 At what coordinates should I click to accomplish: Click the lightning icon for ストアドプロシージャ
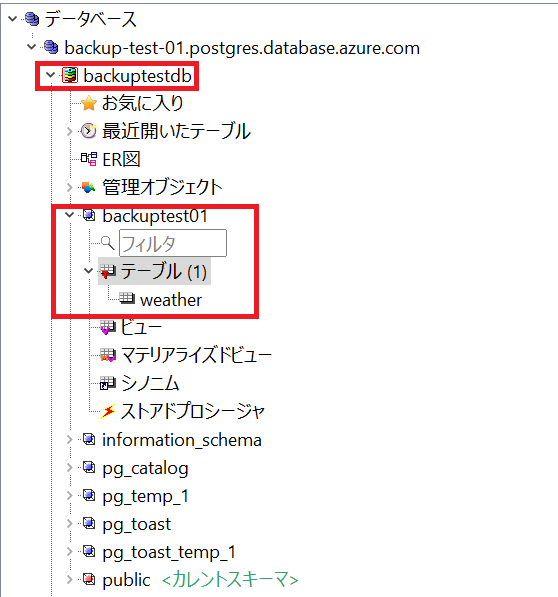(x=108, y=411)
